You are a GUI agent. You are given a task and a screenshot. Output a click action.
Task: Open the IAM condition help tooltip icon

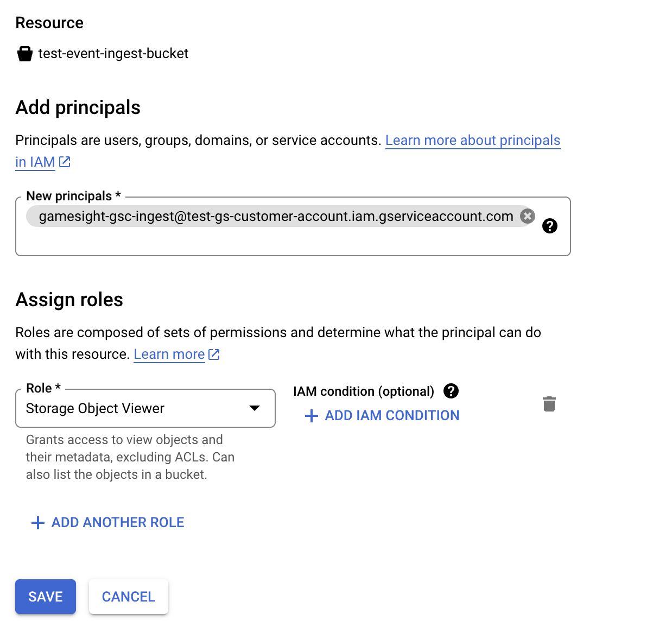pyautogui.click(x=451, y=391)
